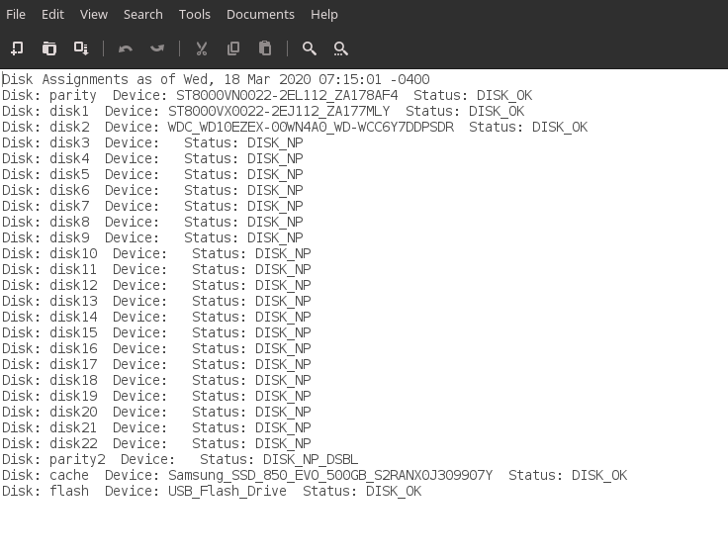Click DISK_OK status on the cache line
728x560 pixels.
tap(599, 475)
